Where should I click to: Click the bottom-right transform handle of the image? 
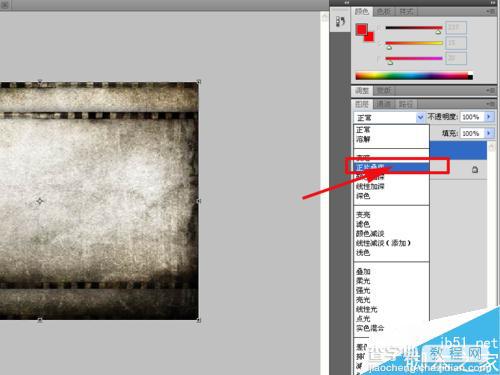point(199,320)
